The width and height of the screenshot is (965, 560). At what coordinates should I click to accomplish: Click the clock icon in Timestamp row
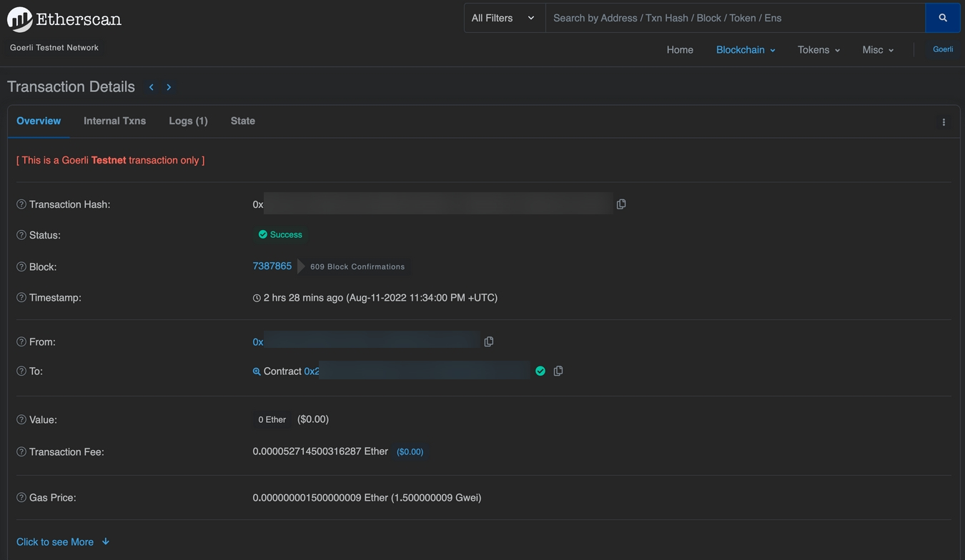[257, 298]
